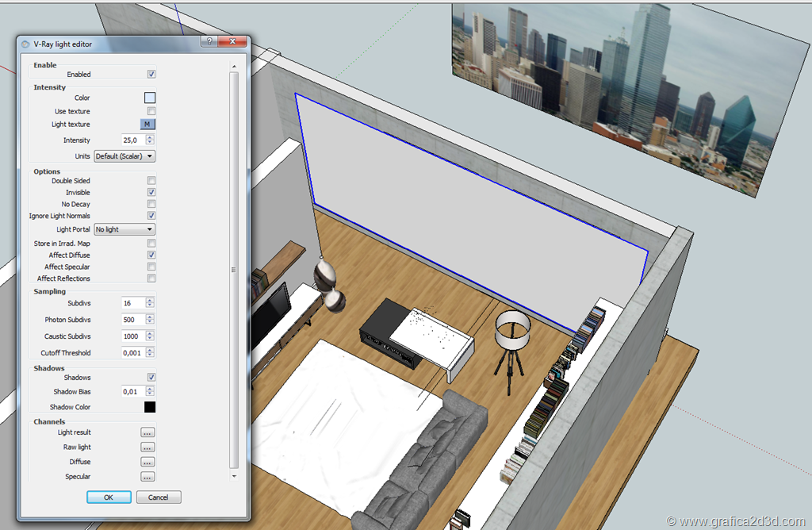Screen dimensions: 812x530
Task: Click the V-Ray light editor title icon
Action: pos(26,44)
